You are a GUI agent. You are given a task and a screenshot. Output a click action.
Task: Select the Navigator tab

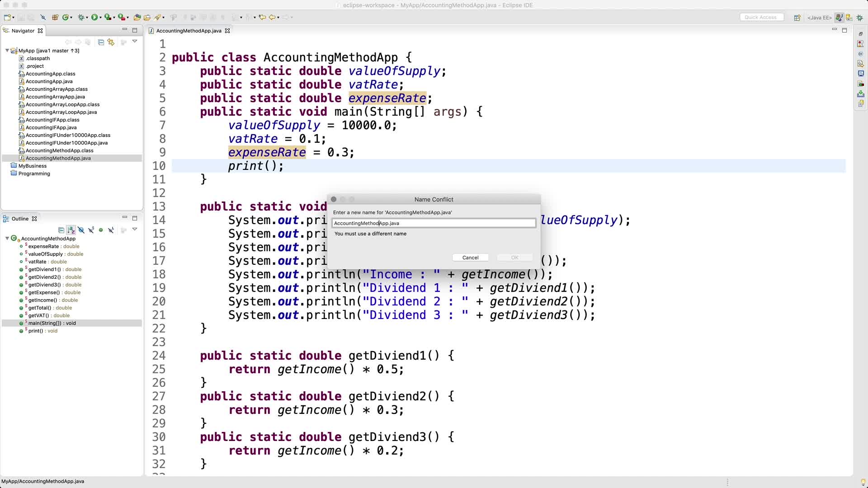(x=23, y=31)
